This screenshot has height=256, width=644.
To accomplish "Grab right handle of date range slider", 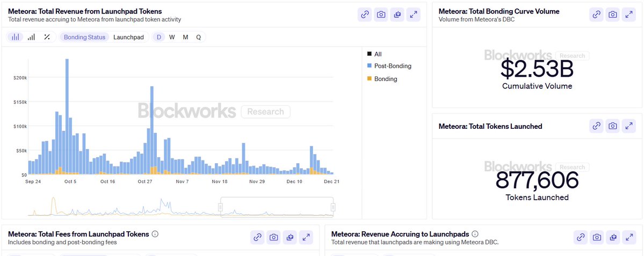I will point(333,207).
